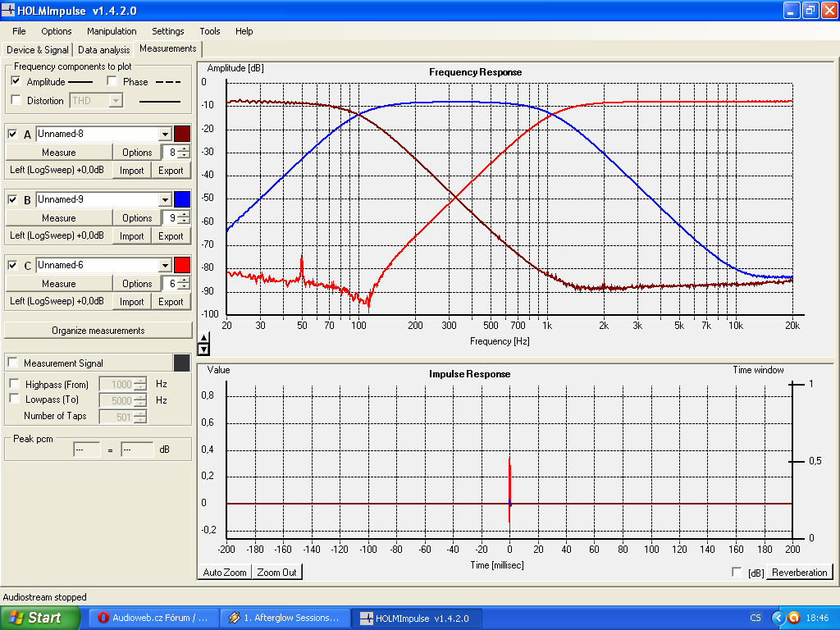Click the Measurement Signal dark color swatch
This screenshot has width=840, height=630.
[x=182, y=363]
